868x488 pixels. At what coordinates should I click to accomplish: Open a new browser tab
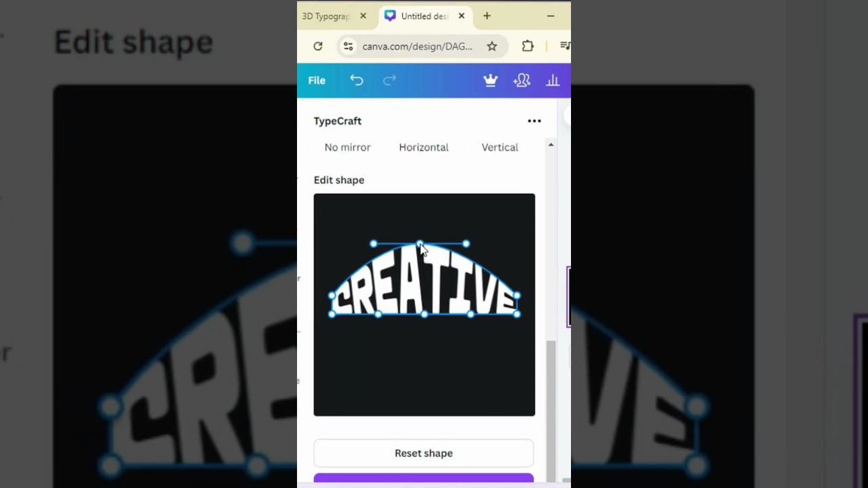coord(487,16)
